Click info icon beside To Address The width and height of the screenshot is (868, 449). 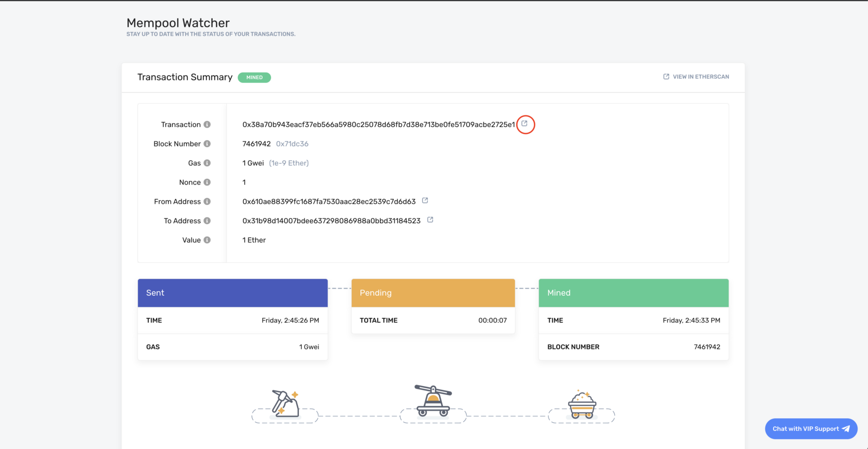[207, 221]
